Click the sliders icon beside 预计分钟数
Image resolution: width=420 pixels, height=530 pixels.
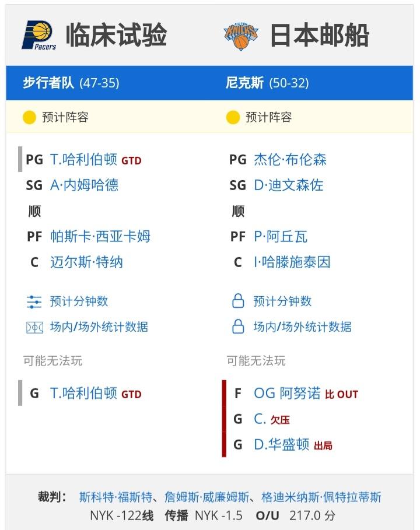tap(34, 301)
